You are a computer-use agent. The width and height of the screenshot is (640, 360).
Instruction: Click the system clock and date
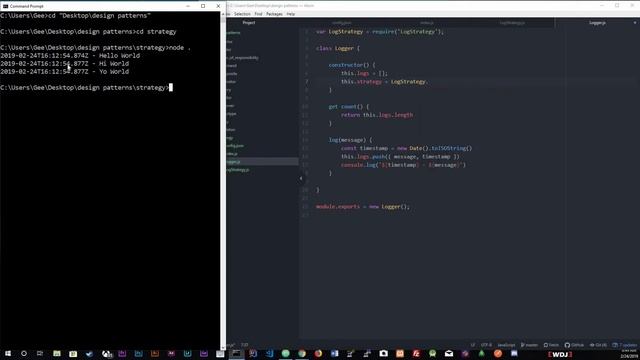click(629, 354)
